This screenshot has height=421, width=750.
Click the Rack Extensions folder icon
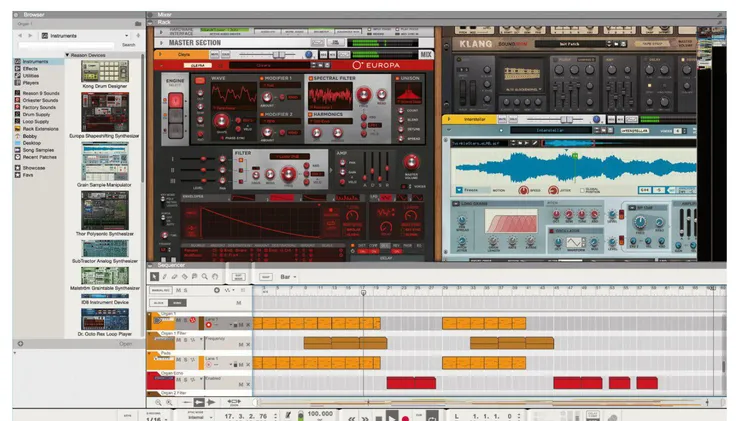[x=18, y=129]
